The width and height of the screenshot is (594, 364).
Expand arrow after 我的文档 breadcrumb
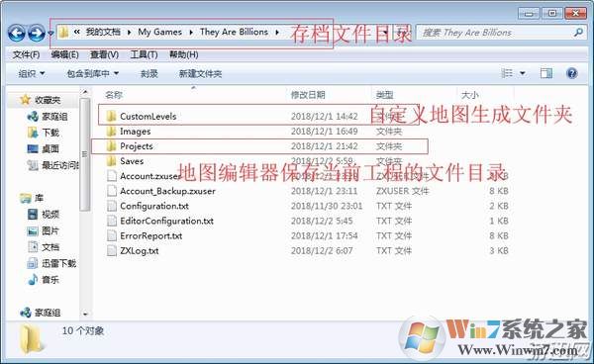129,33
